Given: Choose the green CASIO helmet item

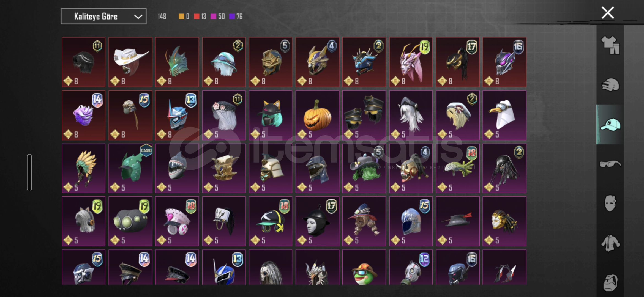Looking at the screenshot, I should pyautogui.click(x=130, y=168).
